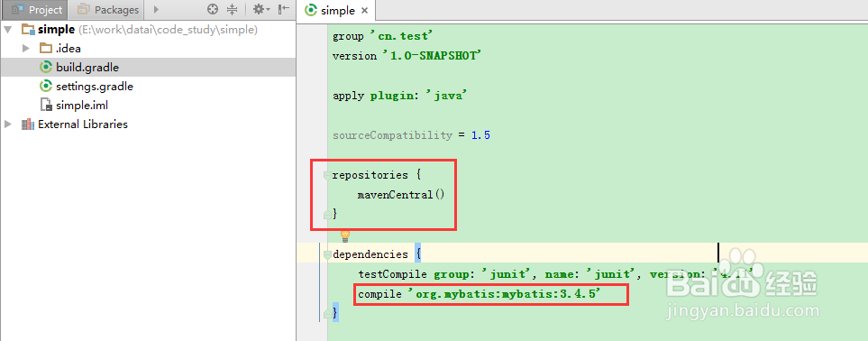Expand External Libraries node

tap(7, 124)
